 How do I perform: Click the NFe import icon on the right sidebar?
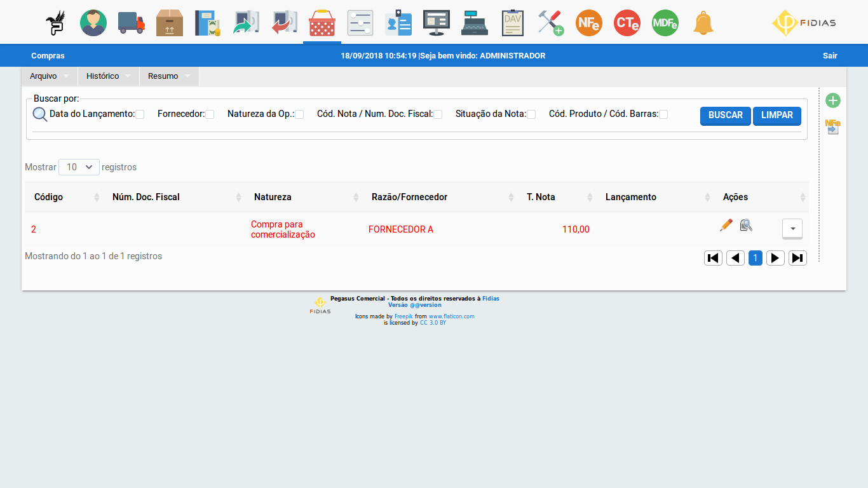tap(833, 126)
